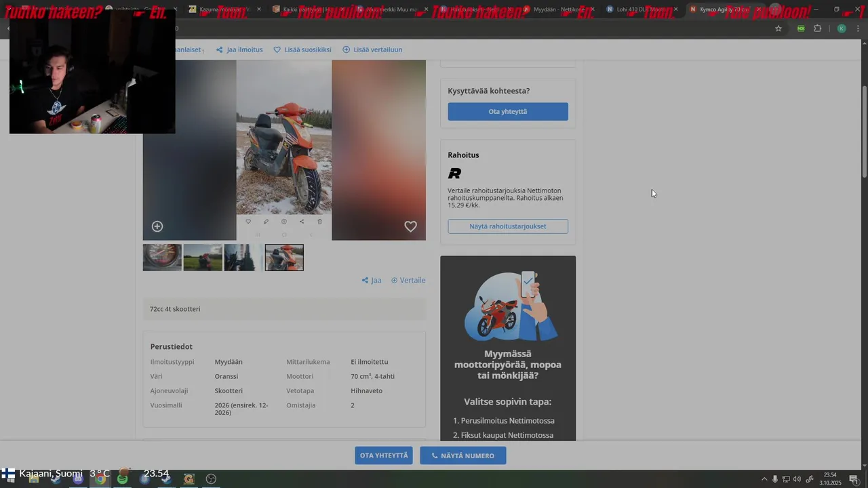Click Näytä rahoitustarjoukset button
Image resolution: width=868 pixels, height=488 pixels.
pos(508,226)
